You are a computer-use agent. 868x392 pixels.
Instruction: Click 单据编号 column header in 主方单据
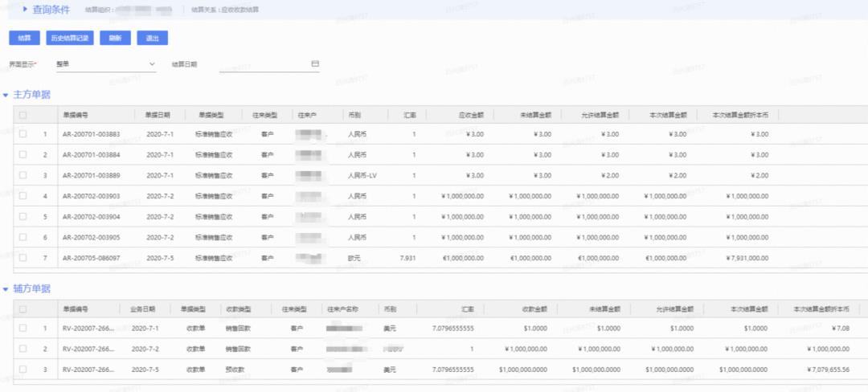pos(76,115)
